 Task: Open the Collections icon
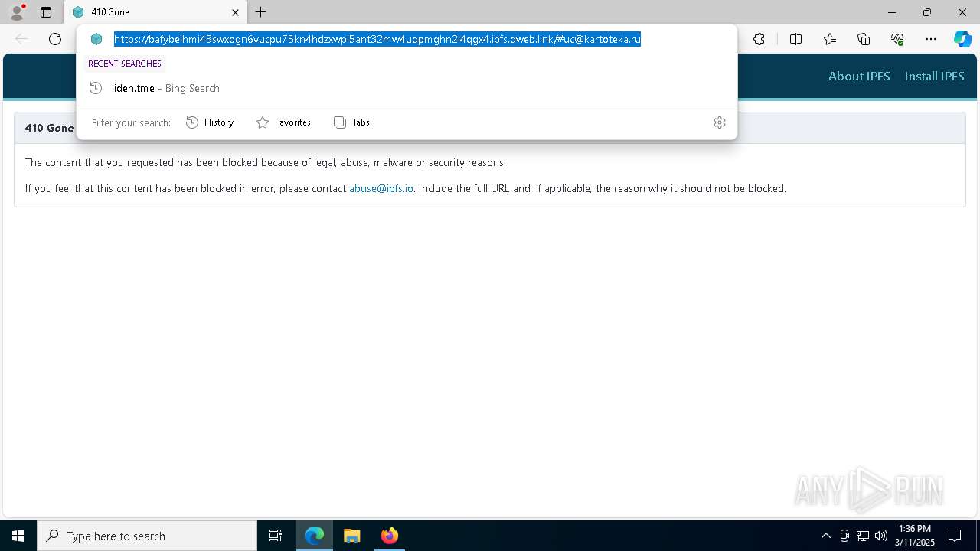pyautogui.click(x=864, y=39)
